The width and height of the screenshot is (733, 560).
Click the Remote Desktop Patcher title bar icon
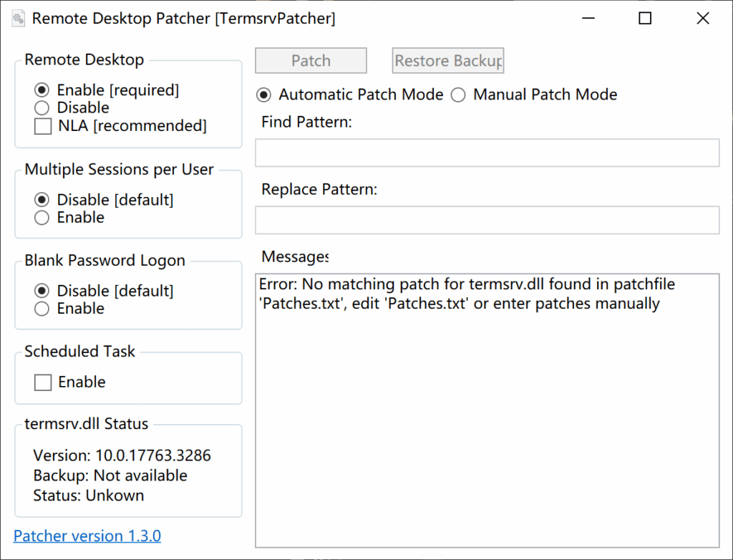point(17,18)
